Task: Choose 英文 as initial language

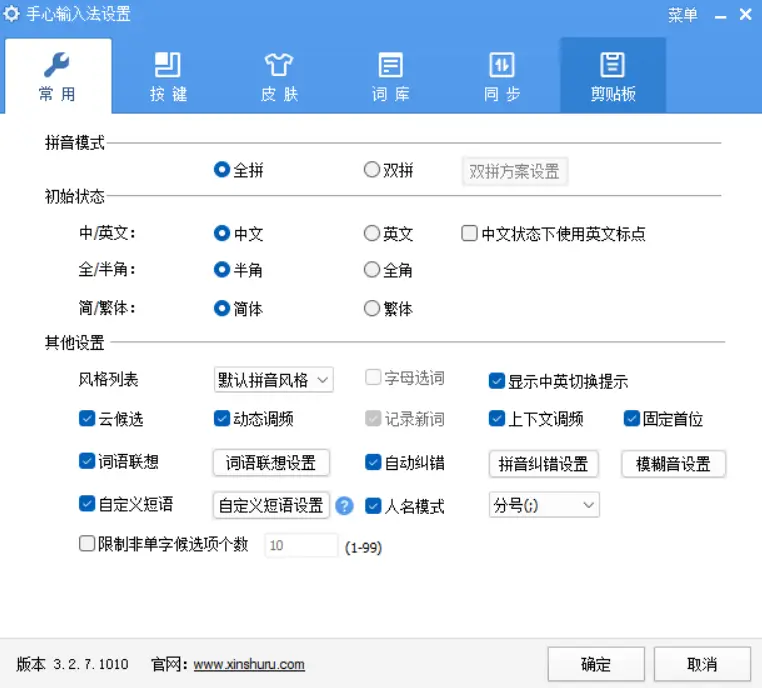Action: pyautogui.click(x=388, y=234)
